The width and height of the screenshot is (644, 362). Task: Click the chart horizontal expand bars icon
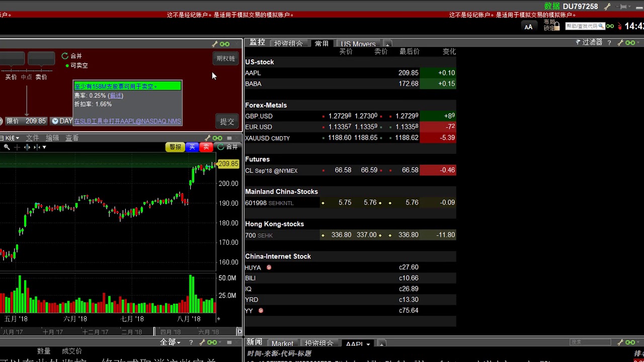(27, 147)
